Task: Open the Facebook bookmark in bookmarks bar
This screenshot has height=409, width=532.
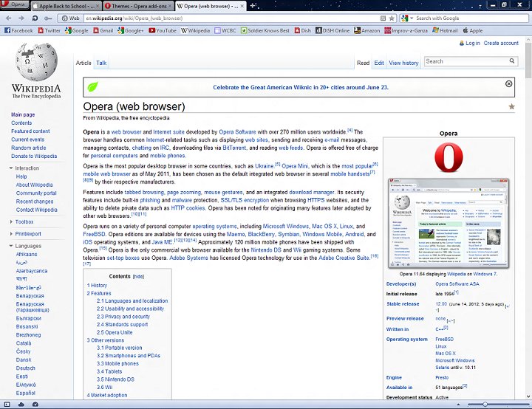Action: click(x=18, y=31)
